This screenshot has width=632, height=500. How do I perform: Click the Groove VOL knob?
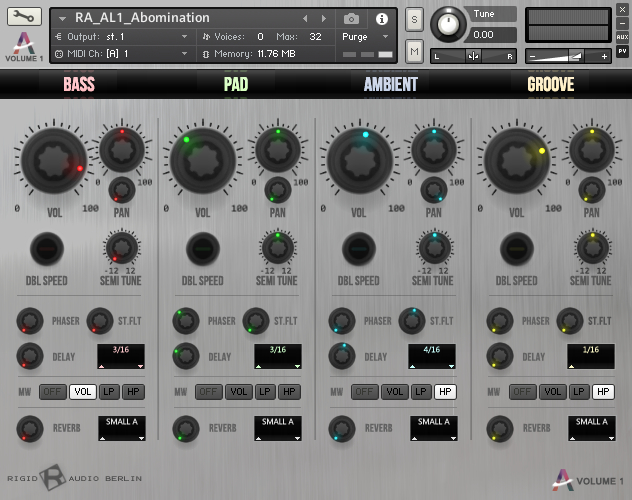517,161
